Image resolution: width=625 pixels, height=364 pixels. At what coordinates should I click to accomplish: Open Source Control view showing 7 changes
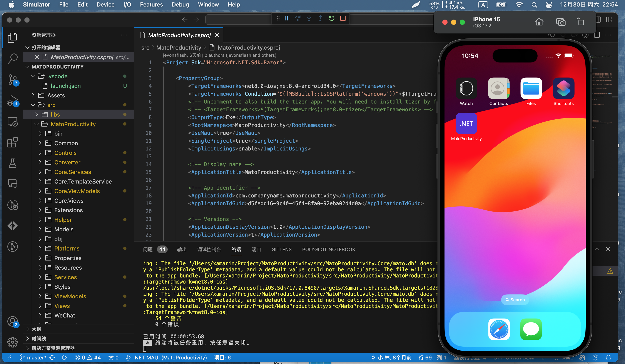point(12,79)
